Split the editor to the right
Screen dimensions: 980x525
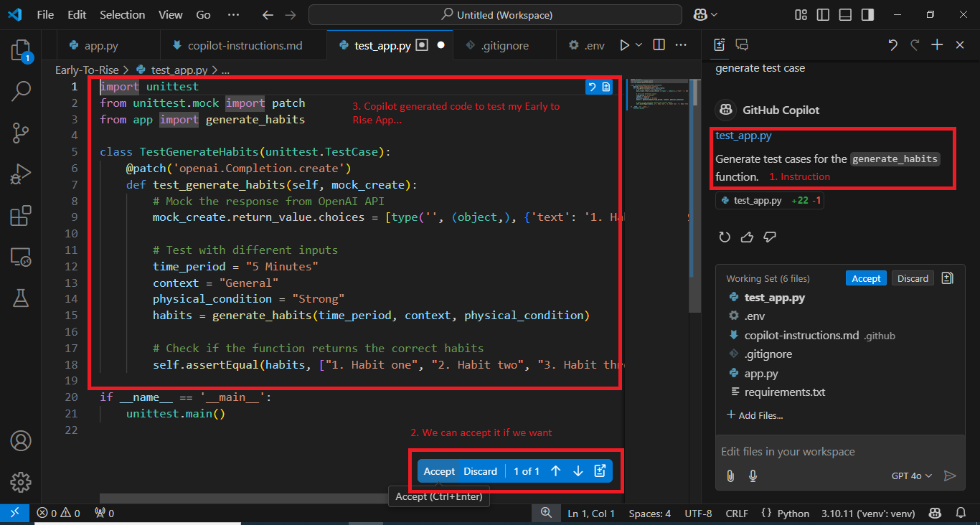[x=659, y=45]
